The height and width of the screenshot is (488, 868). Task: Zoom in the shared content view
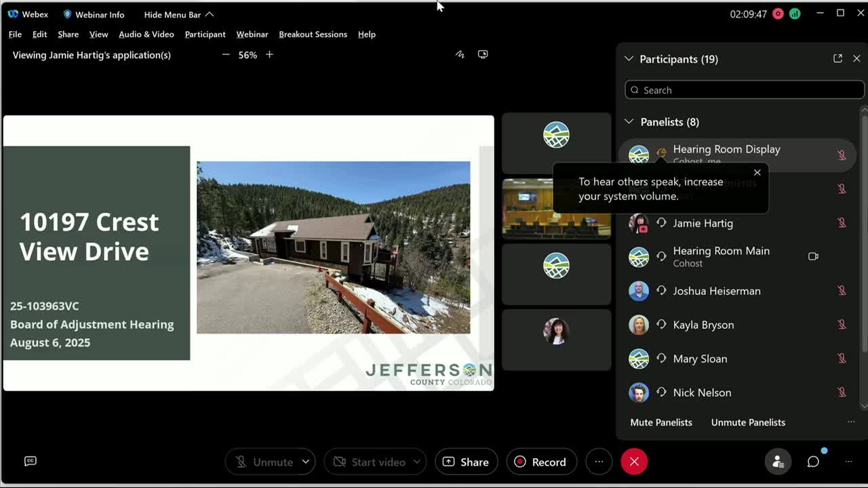coord(269,55)
